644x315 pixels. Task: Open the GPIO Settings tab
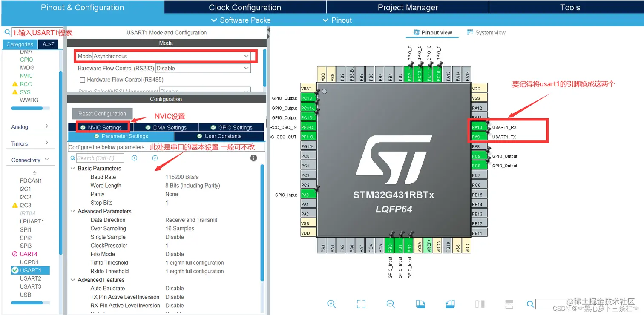pos(231,127)
